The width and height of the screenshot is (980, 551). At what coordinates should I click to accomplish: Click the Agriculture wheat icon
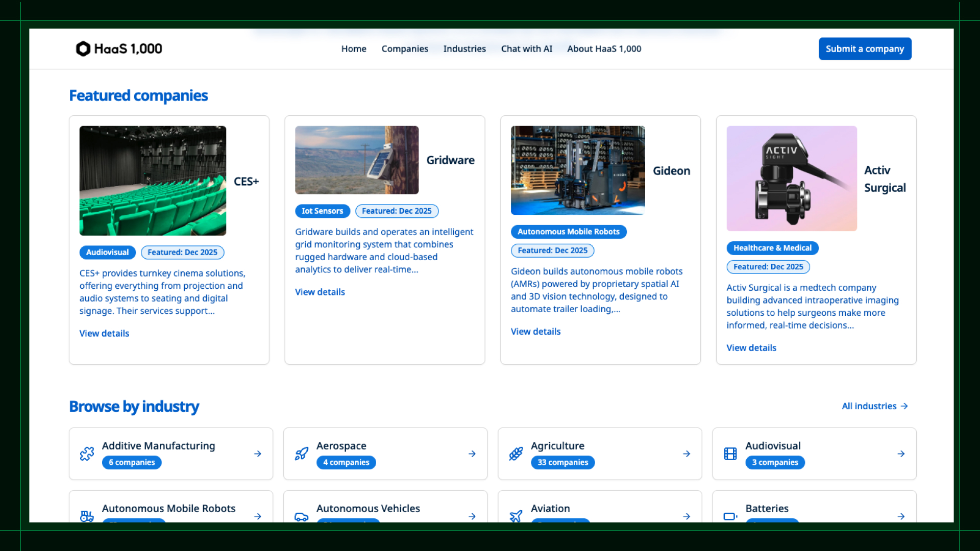click(516, 454)
